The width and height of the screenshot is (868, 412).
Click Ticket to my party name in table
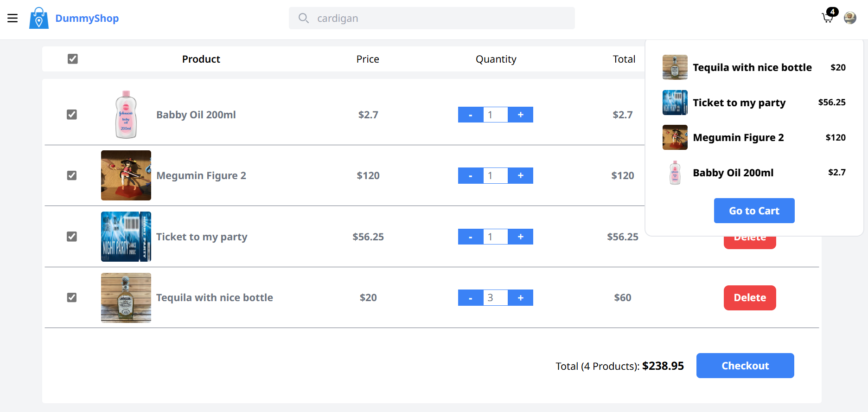coord(202,237)
